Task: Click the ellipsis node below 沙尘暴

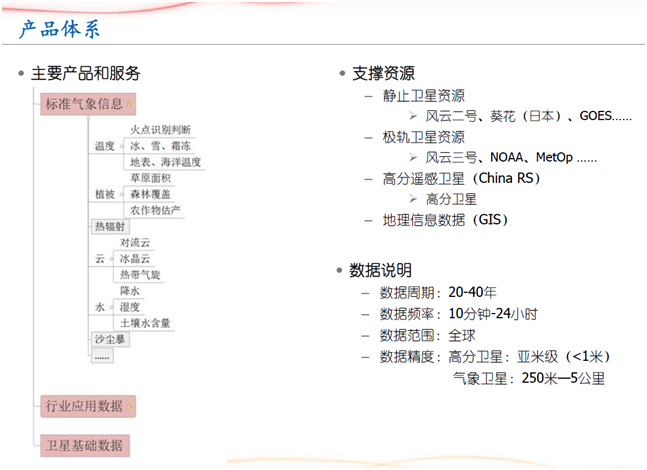Action: click(x=102, y=356)
